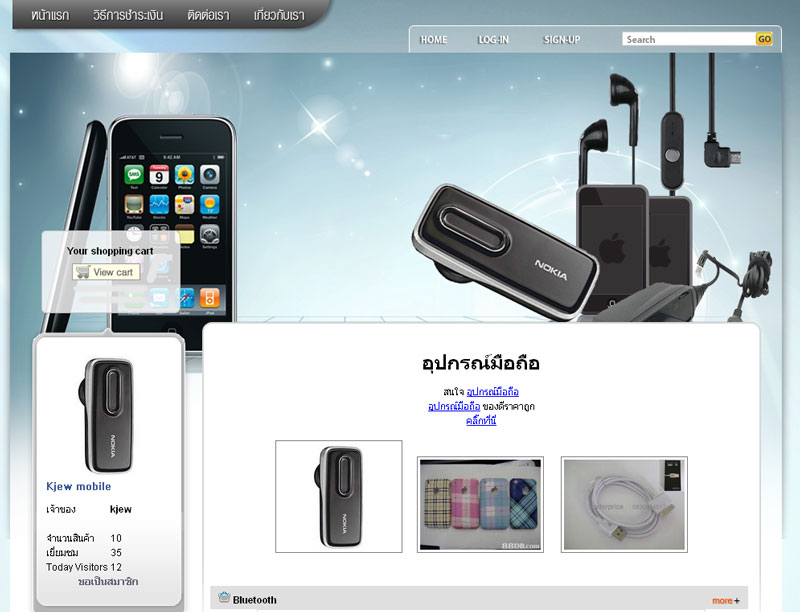Screen dimensions: 800x612
Task: Open the Nokia headset thumbnail in main content
Action: click(x=339, y=496)
